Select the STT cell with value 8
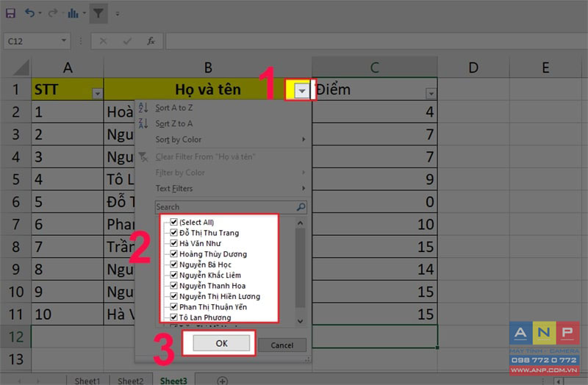This screenshot has width=588, height=385. click(x=68, y=269)
